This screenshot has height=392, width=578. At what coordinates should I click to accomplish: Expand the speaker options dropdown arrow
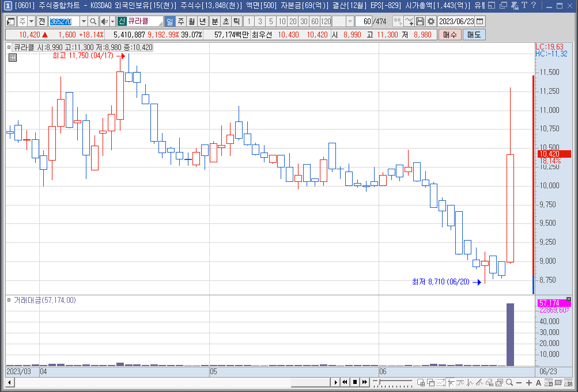[113, 22]
